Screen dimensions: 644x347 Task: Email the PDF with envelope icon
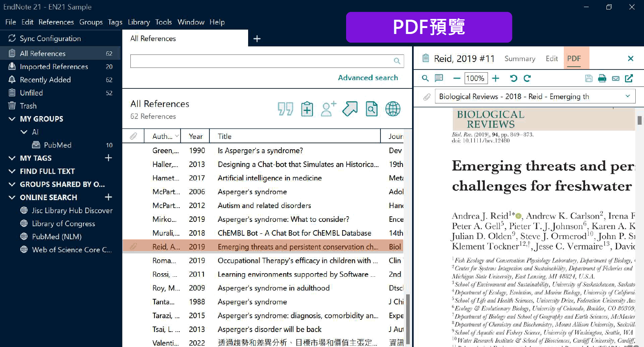tap(616, 79)
